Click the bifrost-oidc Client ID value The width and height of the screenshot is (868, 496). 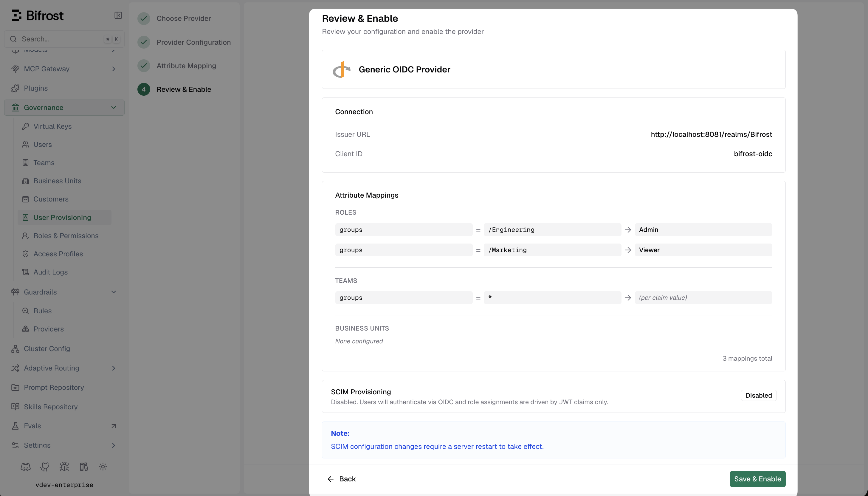(x=753, y=154)
